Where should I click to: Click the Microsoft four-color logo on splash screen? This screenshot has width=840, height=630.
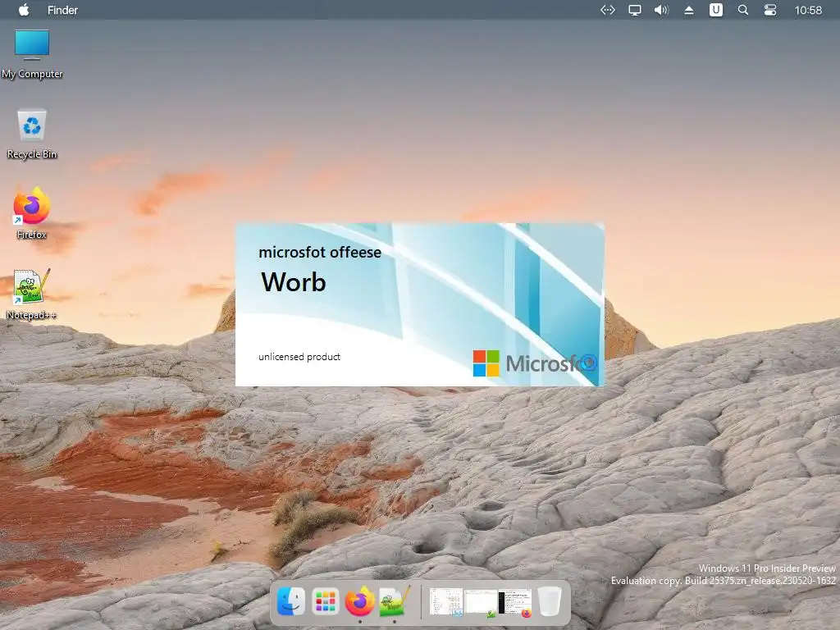(486, 363)
